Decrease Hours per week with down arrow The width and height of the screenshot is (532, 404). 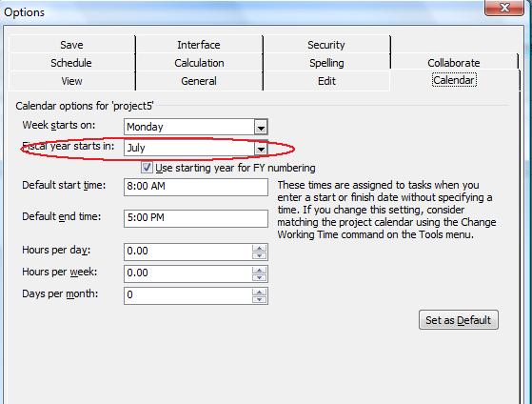pyautogui.click(x=260, y=278)
